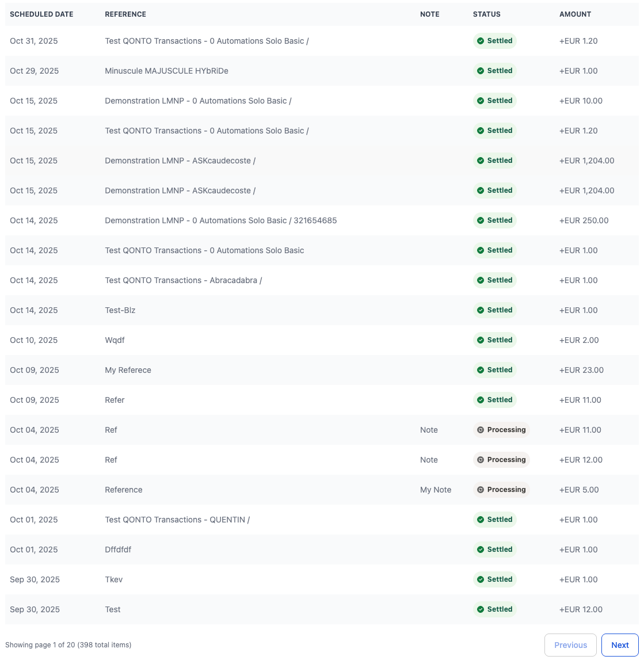This screenshot has height=660, width=644.
Task: Click the amount +EUR 23.00
Action: click(581, 370)
